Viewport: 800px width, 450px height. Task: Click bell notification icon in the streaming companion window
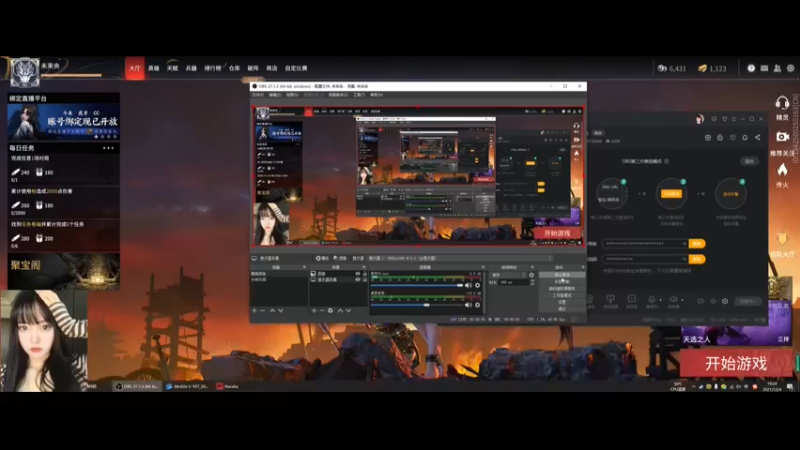[745, 137]
